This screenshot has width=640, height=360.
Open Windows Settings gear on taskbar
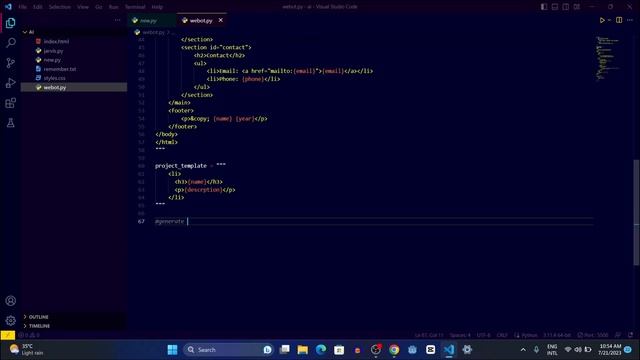click(x=467, y=350)
